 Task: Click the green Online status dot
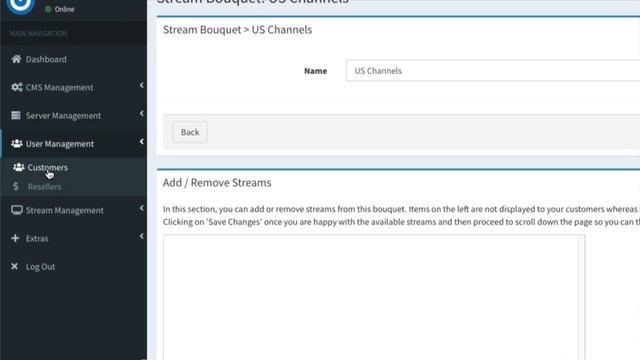[48, 9]
